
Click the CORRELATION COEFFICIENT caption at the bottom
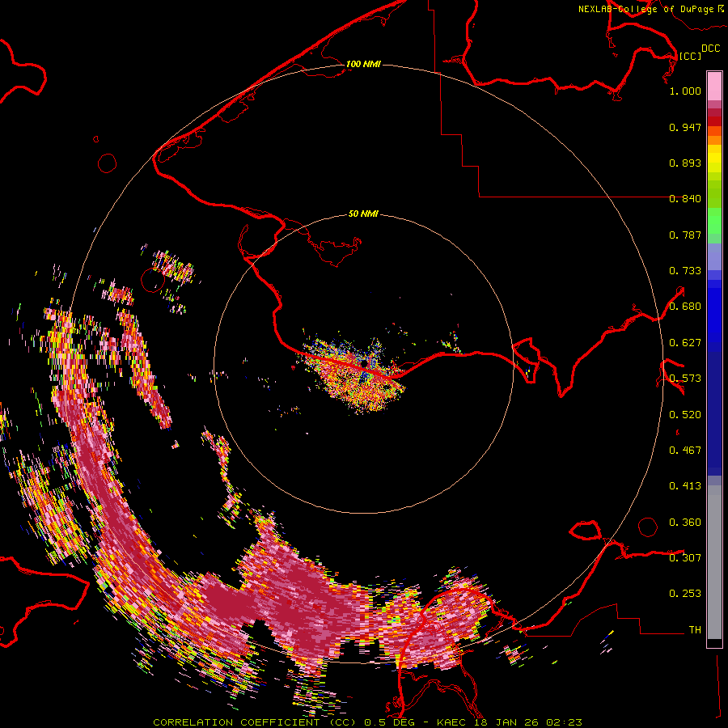(255, 722)
